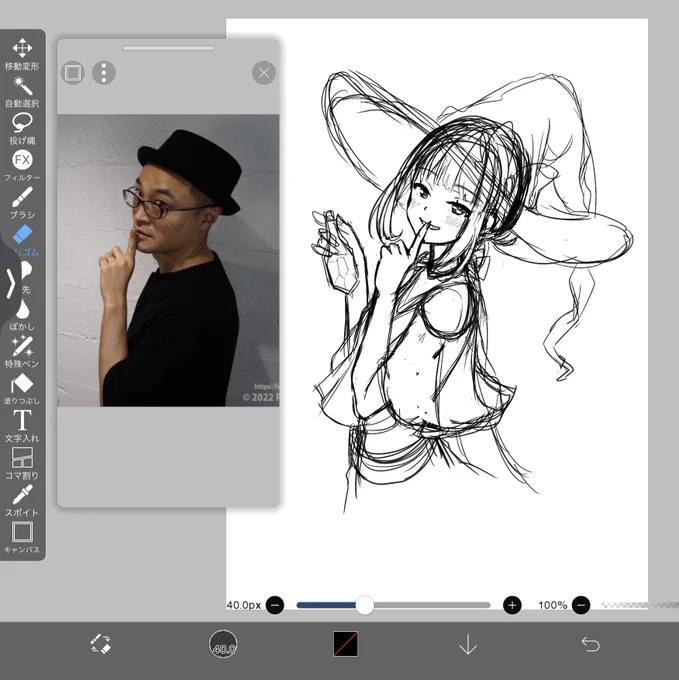Open the Canvas tool (キャンバス)
679x680 pixels.
[x=22, y=537]
